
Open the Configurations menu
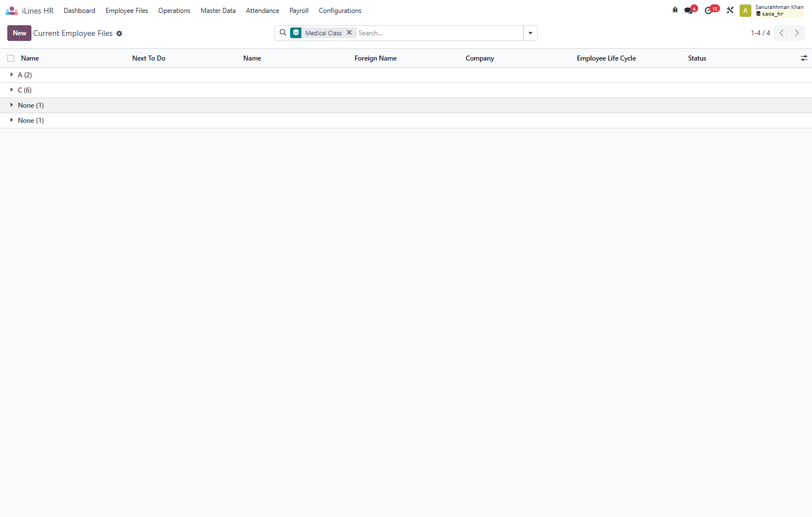[340, 11]
